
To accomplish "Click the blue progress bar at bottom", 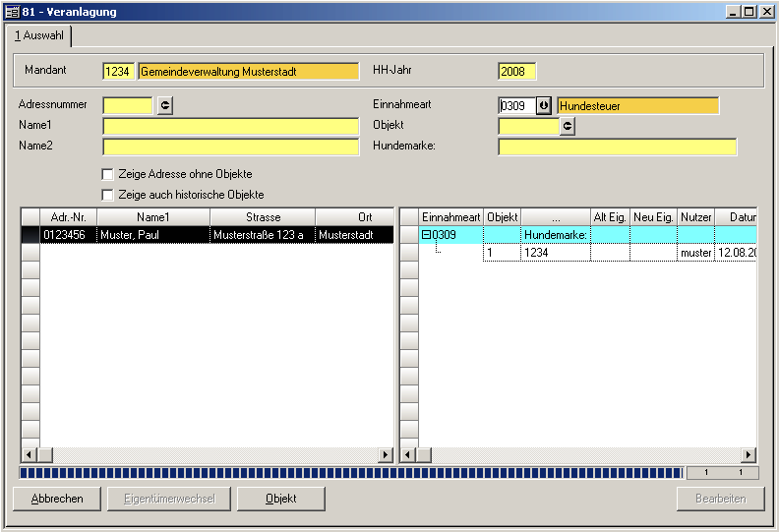I will point(349,473).
